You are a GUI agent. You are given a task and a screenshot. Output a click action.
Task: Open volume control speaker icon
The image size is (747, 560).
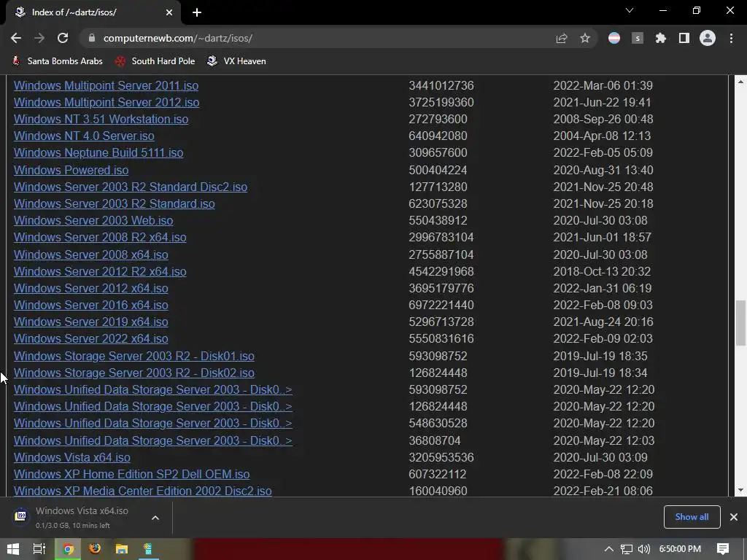pos(644,549)
